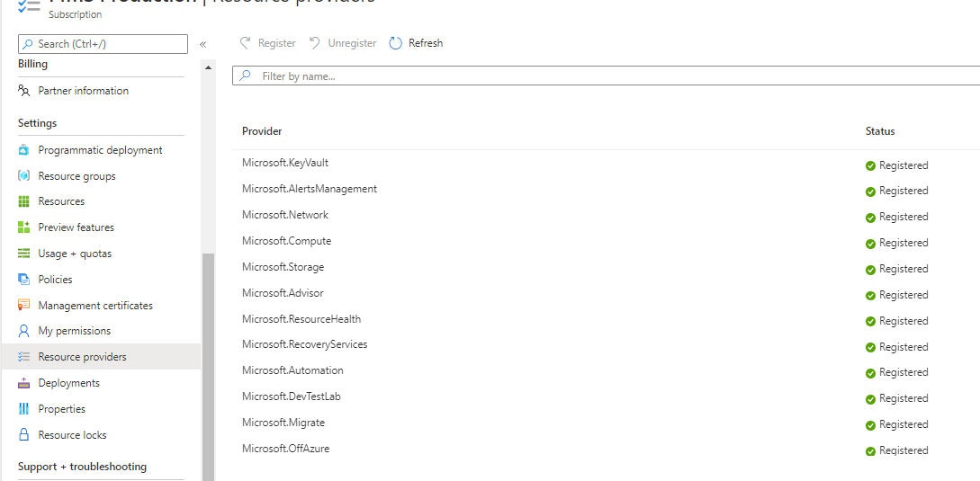Image resolution: width=980 pixels, height=481 pixels.
Task: Open Properties in the sidebar
Action: 61,409
